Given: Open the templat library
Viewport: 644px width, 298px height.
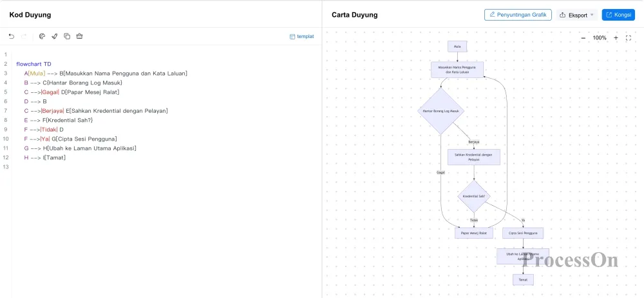Looking at the screenshot, I should (x=302, y=36).
